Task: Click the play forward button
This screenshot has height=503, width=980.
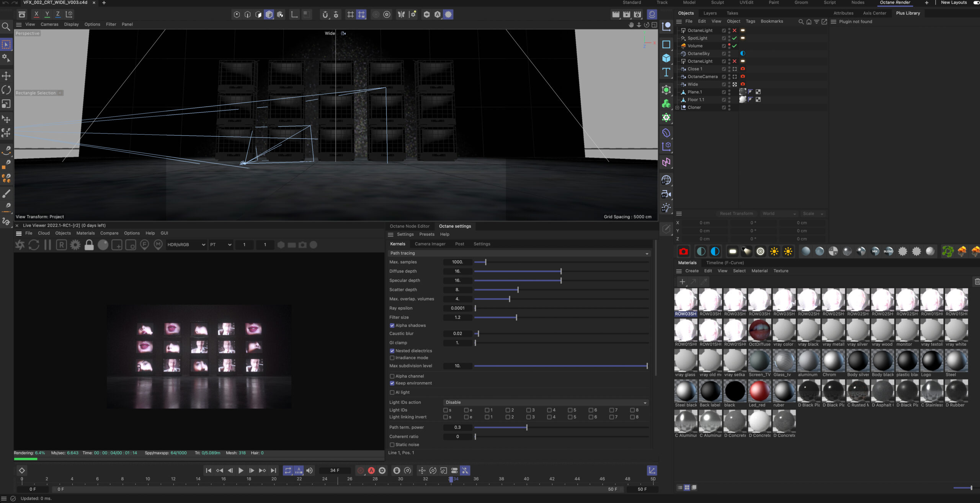Action: click(x=241, y=470)
